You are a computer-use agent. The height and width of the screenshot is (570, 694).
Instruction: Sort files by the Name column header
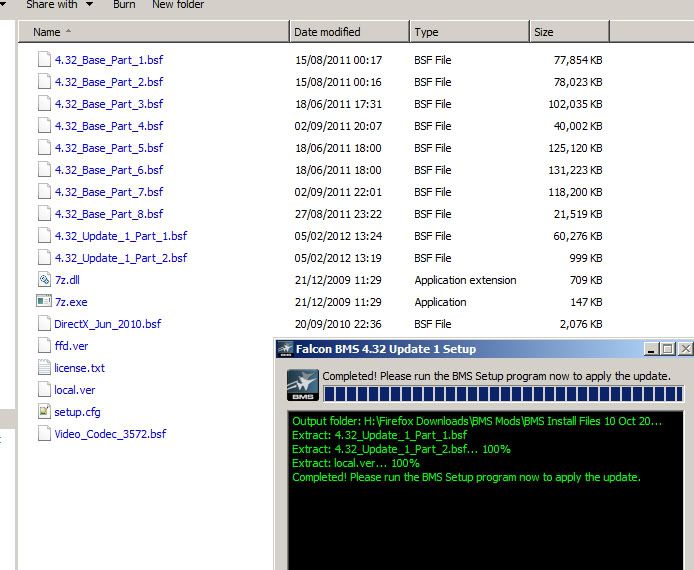tap(154, 32)
